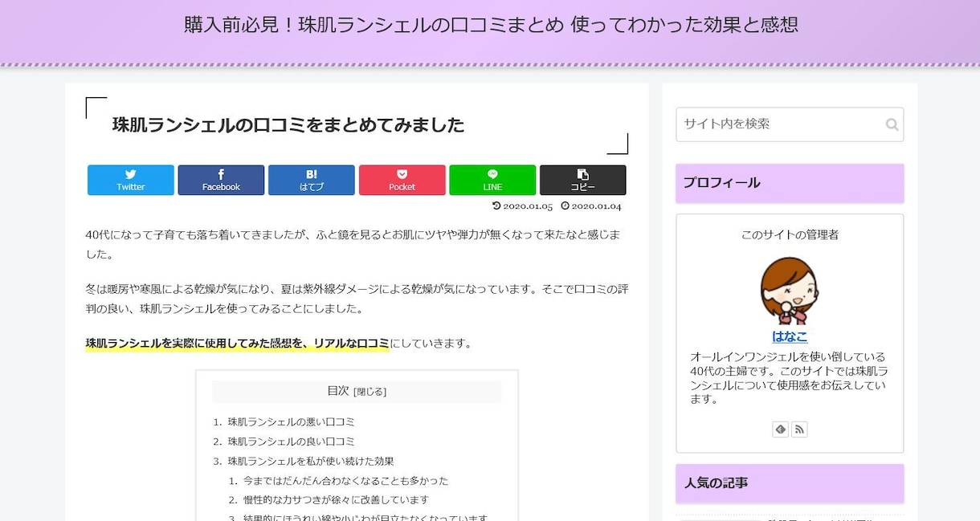Click the 人気の記事 sidebar heading
This screenshot has height=521, width=980.
pyautogui.click(x=790, y=483)
